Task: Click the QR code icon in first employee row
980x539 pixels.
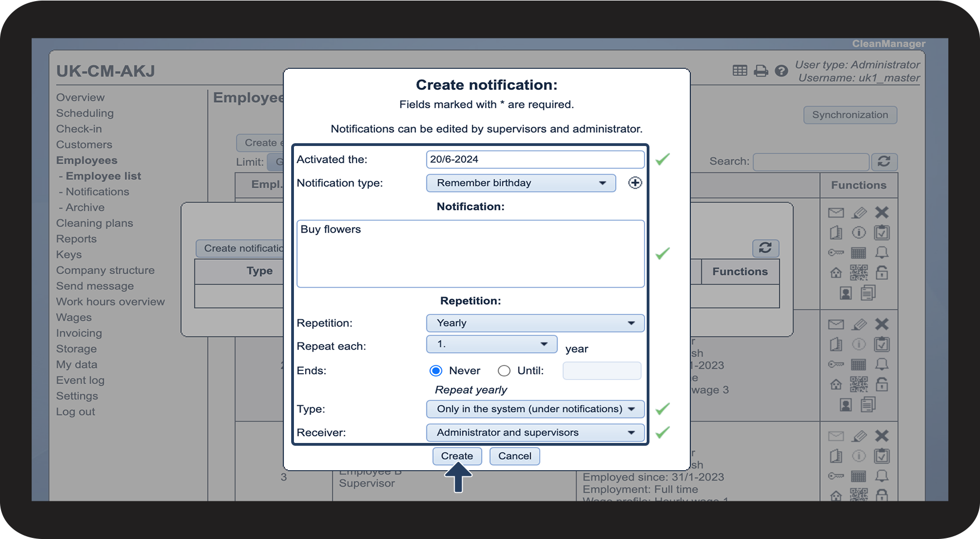Action: (859, 273)
